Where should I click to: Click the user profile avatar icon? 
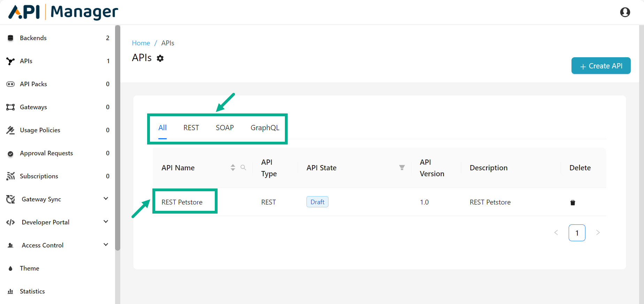[x=625, y=12]
